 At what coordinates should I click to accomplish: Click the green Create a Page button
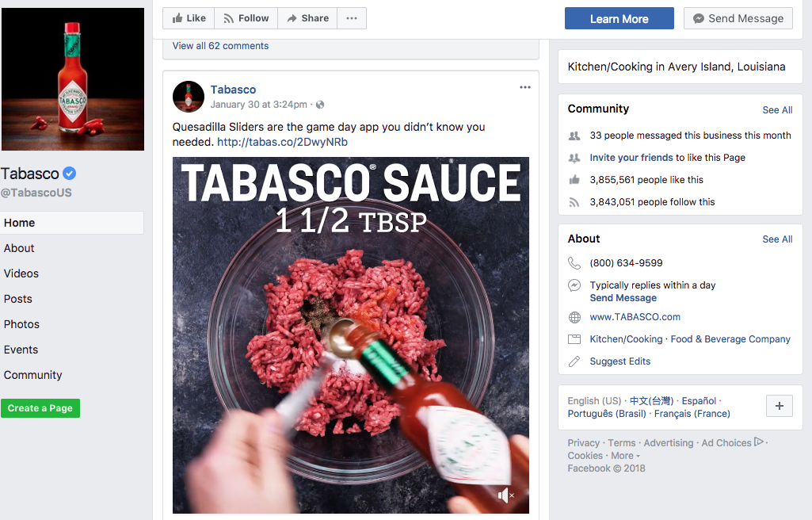[40, 408]
